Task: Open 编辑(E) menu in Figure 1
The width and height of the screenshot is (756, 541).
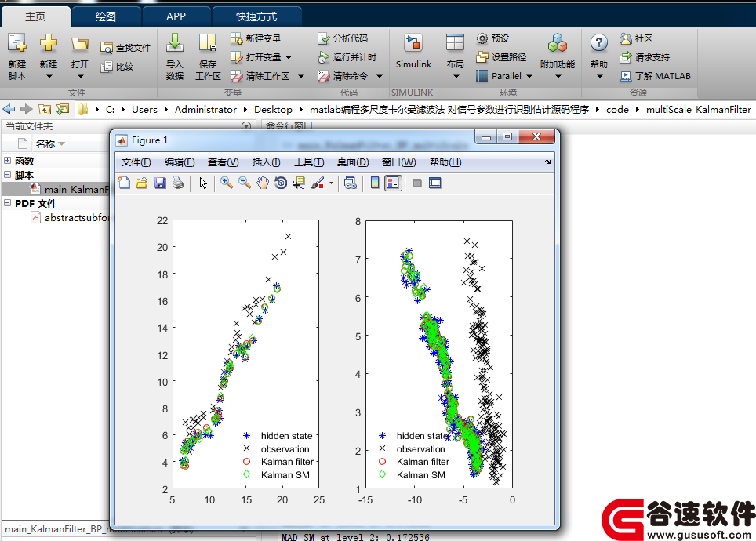Action: (x=180, y=162)
